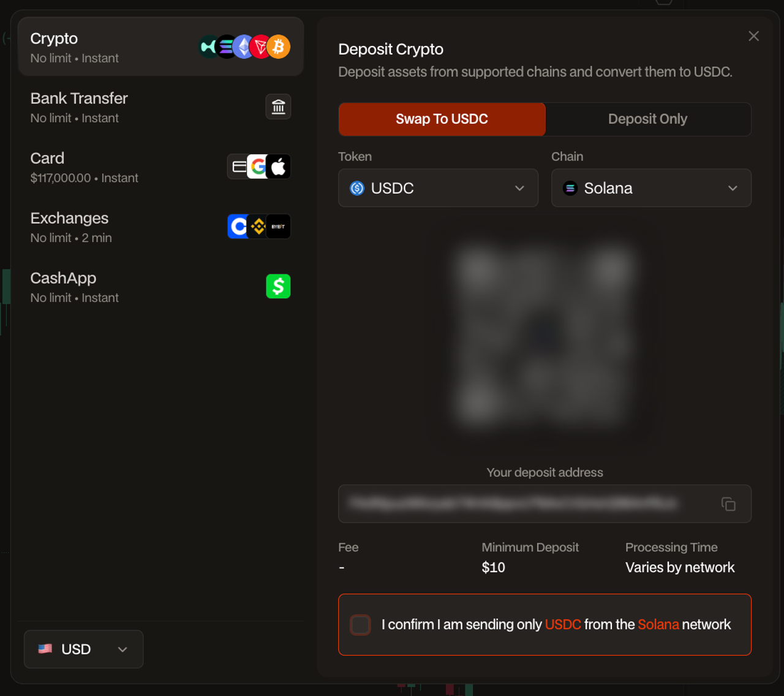Click the credit card icon in Card row
Screen dimensions: 784x696
[238, 167]
